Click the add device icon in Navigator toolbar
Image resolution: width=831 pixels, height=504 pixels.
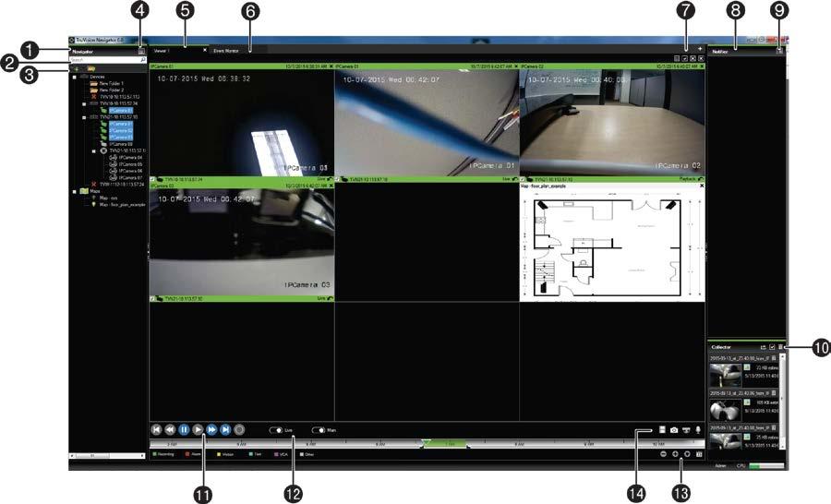76,69
